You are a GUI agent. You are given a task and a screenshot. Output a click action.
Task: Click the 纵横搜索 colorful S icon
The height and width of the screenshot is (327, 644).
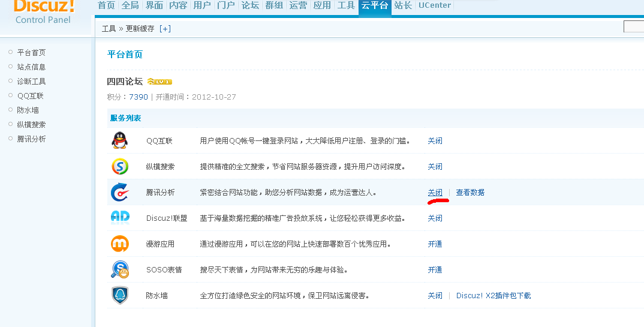pos(120,166)
